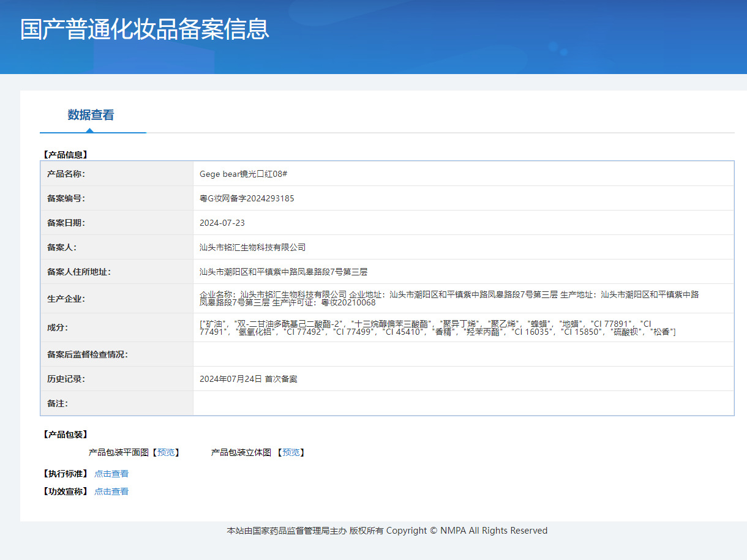Open the 数据查看 tab
The width and height of the screenshot is (747, 560).
click(x=91, y=115)
